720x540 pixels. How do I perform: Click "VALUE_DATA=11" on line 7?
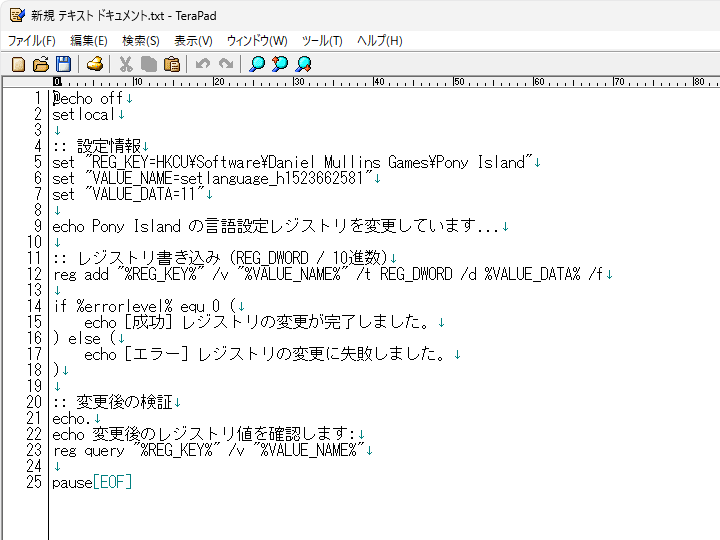144,195
